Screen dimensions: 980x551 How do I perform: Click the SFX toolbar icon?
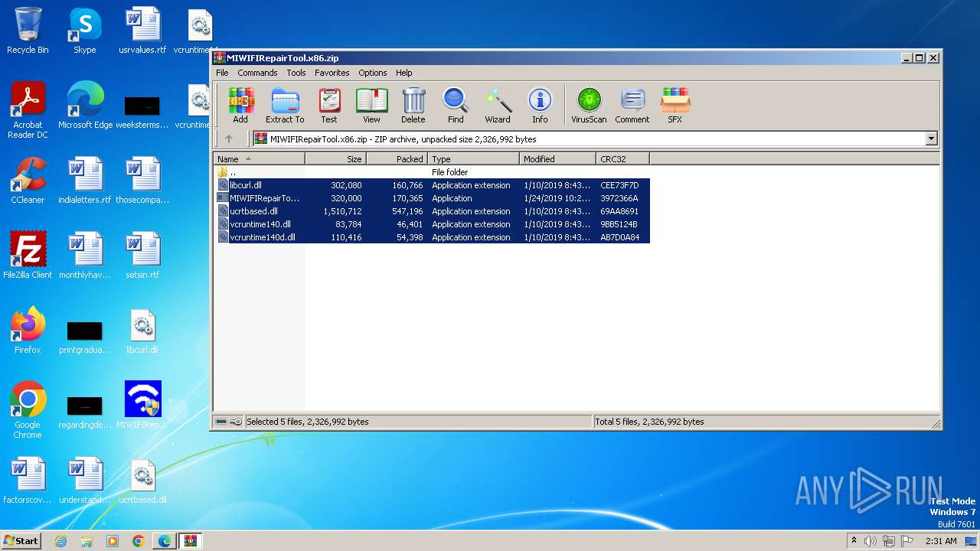tap(675, 106)
